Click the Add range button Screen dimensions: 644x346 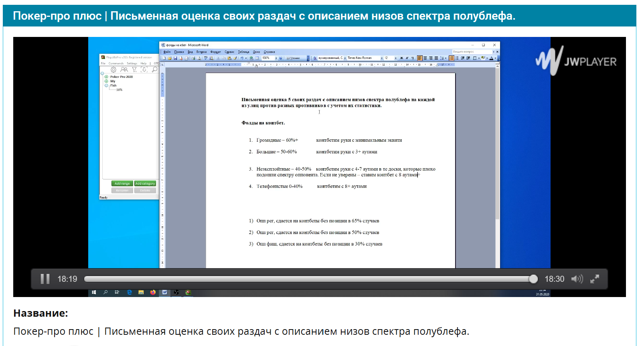click(122, 183)
